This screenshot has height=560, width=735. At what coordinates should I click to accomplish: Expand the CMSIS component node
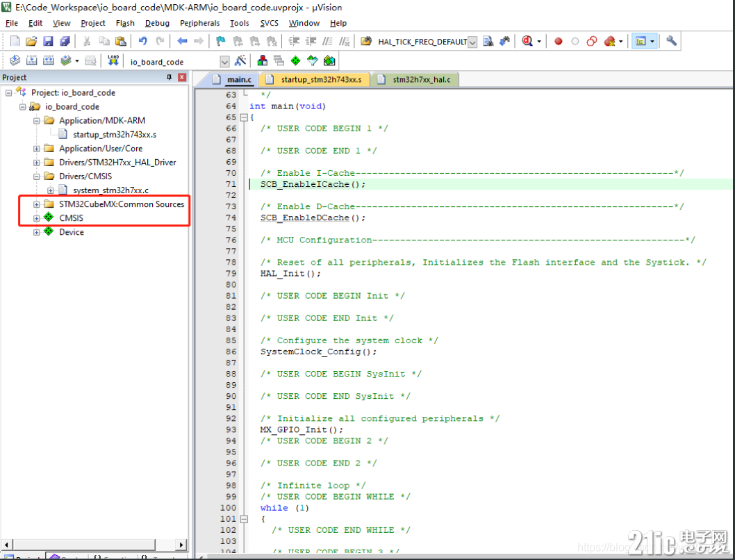[x=37, y=218]
